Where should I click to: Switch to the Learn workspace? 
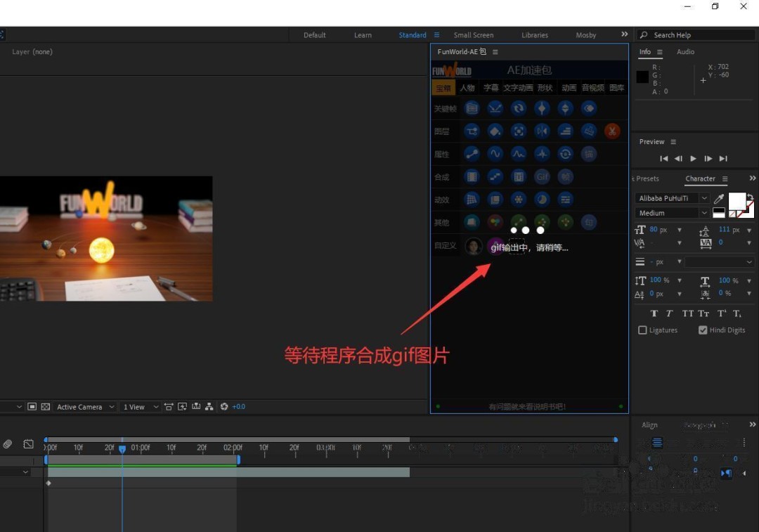(x=363, y=35)
